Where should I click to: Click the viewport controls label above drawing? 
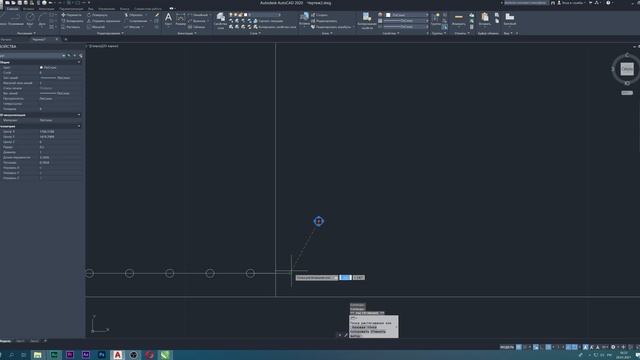tap(103, 46)
